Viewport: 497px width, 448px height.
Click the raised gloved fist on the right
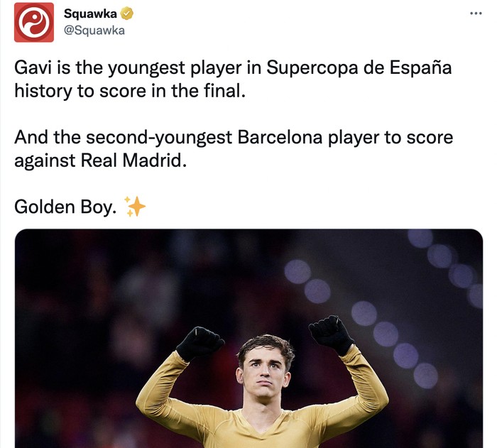330,334
